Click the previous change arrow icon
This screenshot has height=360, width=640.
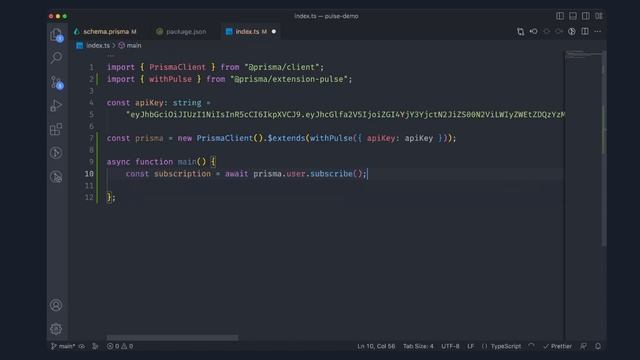point(547,31)
